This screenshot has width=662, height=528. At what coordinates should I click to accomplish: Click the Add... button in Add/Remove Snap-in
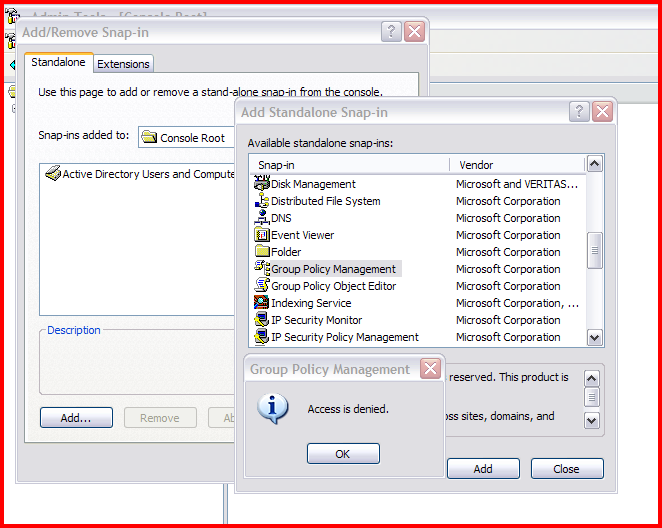(x=76, y=417)
